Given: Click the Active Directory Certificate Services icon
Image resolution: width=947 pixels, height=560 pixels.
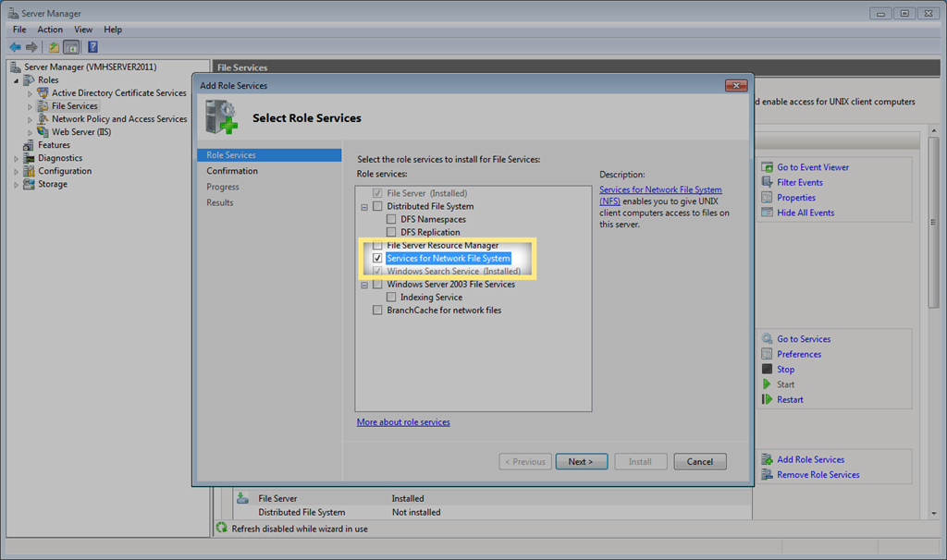Looking at the screenshot, I should (43, 93).
